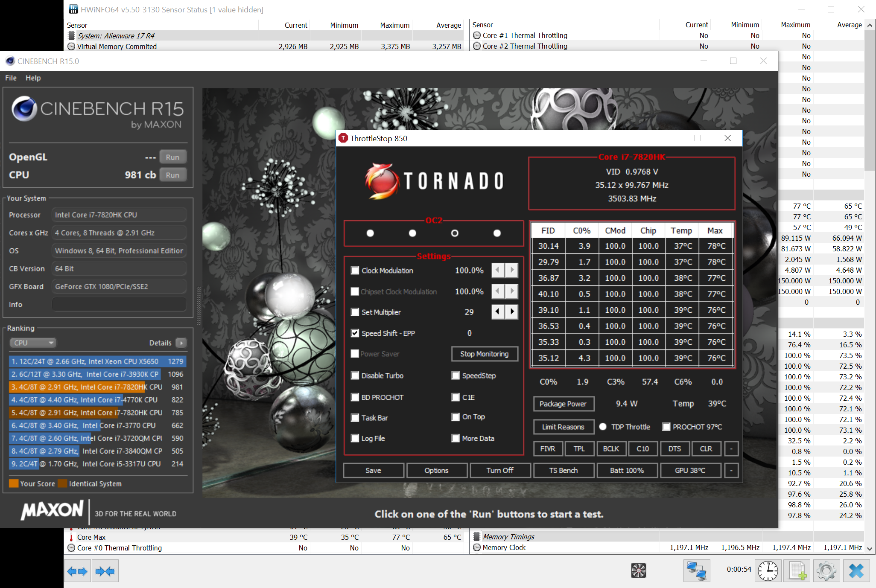Click HWiNFO scrollbar up arrow
Image resolution: width=876 pixels, height=588 pixels.
tap(870, 25)
